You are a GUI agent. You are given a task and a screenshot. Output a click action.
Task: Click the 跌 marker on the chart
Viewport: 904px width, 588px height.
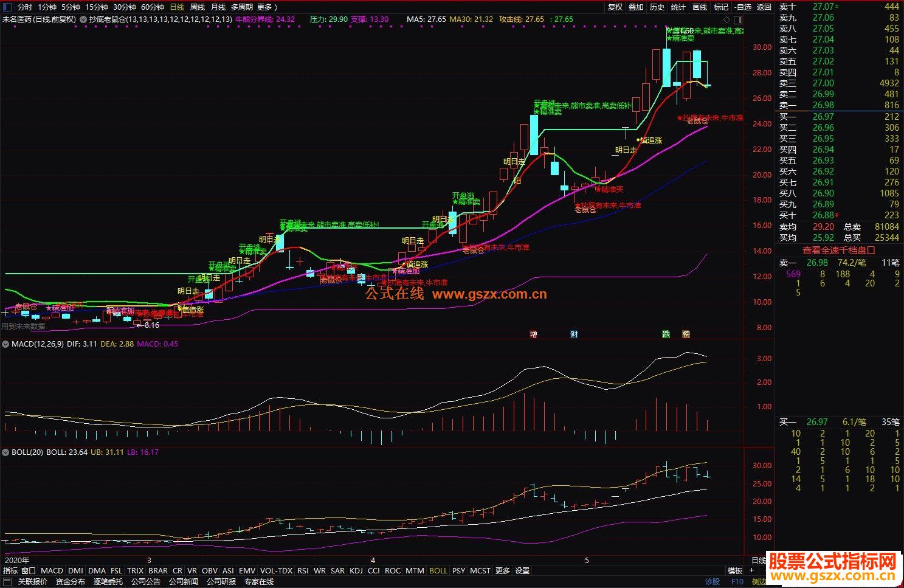pos(666,334)
